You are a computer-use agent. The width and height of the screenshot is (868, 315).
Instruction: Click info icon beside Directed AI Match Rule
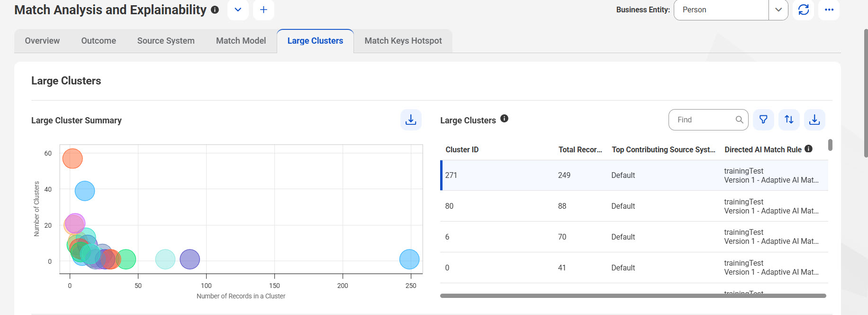click(x=808, y=149)
